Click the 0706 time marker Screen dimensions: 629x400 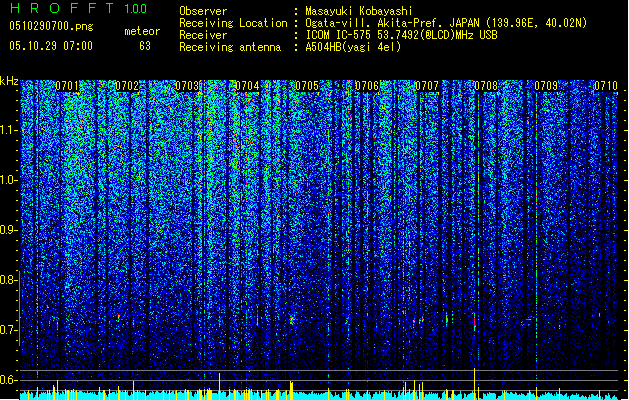[367, 86]
